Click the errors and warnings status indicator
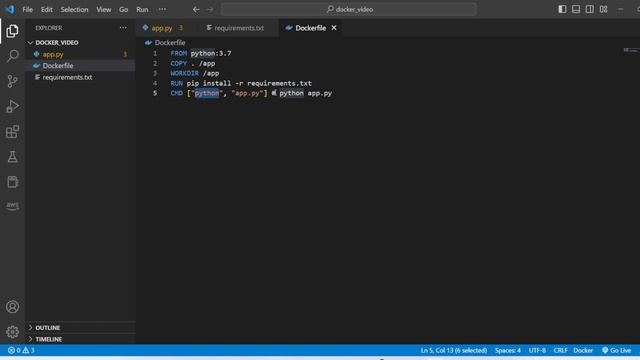 pyautogui.click(x=21, y=350)
